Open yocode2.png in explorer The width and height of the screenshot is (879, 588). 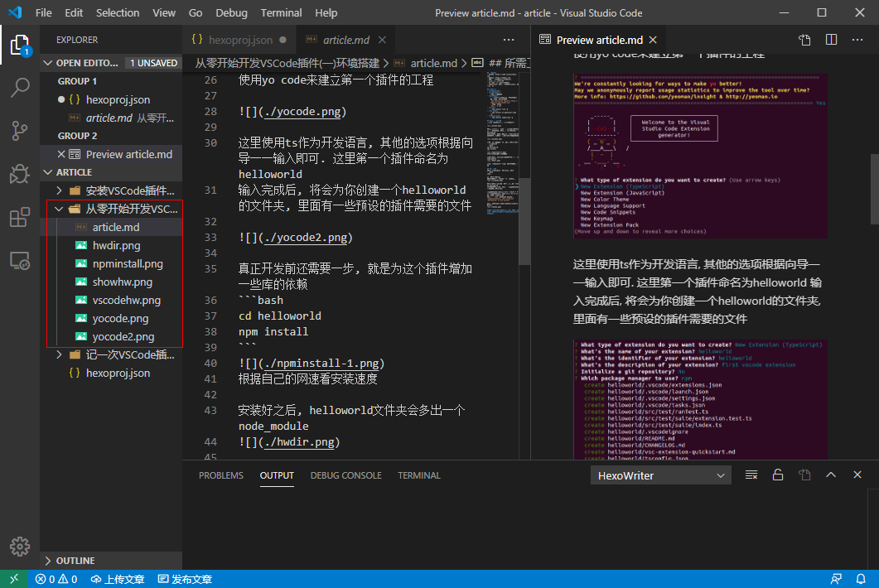pyautogui.click(x=111, y=336)
